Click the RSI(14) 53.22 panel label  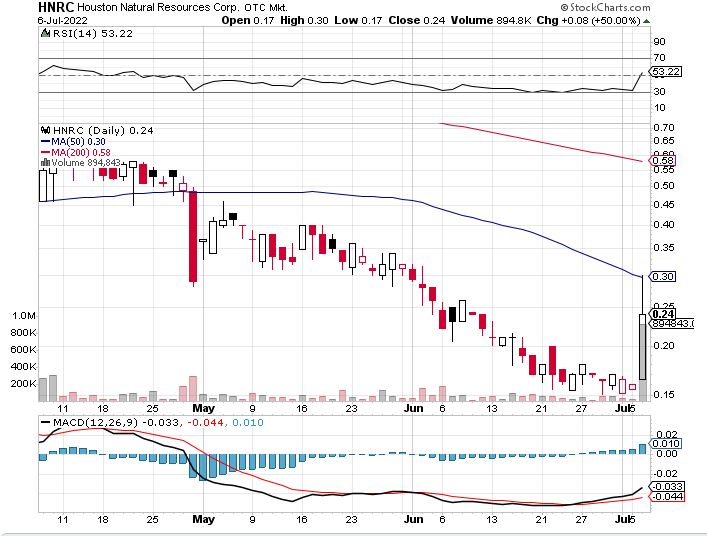[x=93, y=33]
